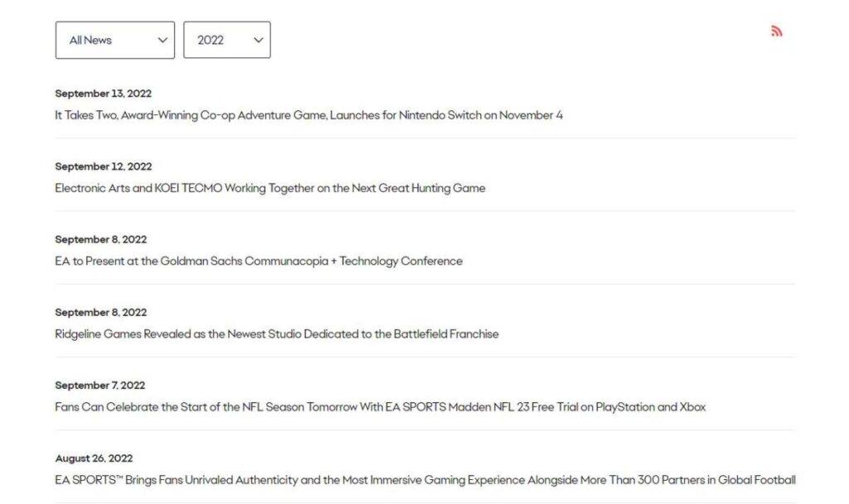Click the September 13, 2022 date label
Viewport: 849px width, 504px height.
(x=104, y=94)
